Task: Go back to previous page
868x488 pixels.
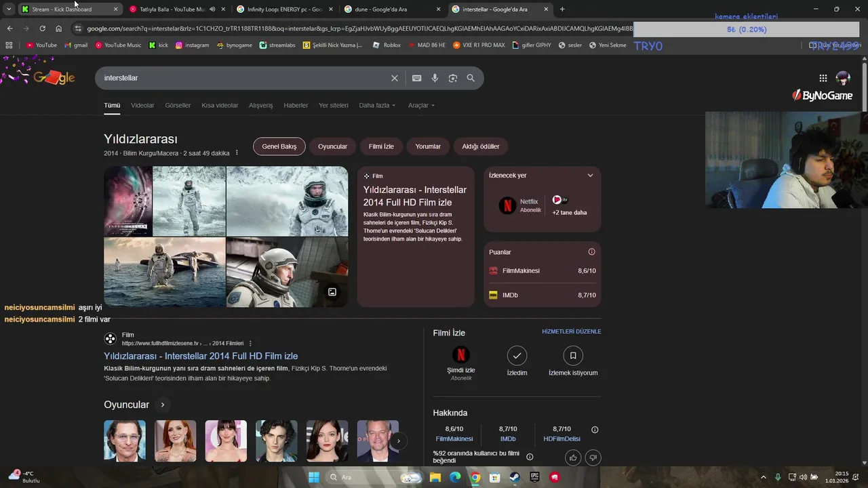Action: point(9,28)
